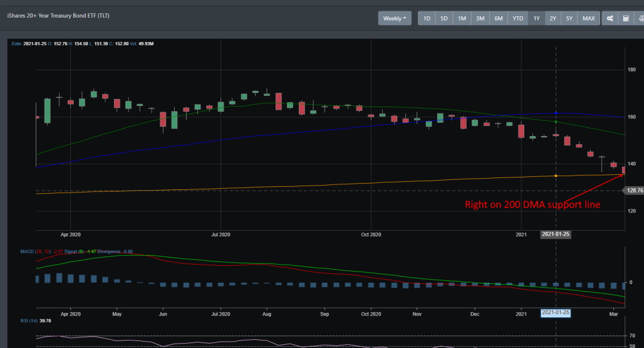This screenshot has width=644, height=348.
Task: Click the 128.76 price tag on the axis
Action: tap(634, 191)
